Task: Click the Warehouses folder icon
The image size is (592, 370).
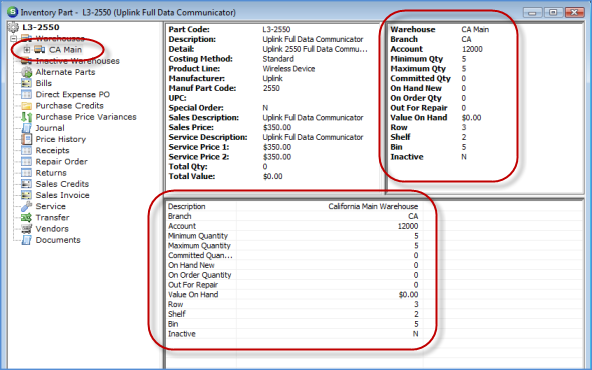Action: click(26, 38)
